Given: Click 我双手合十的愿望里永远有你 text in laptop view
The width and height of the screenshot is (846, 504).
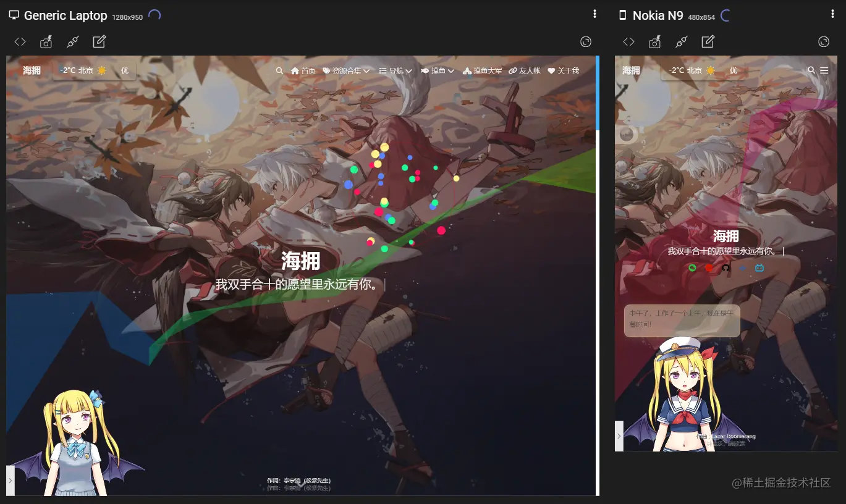Looking at the screenshot, I should pyautogui.click(x=297, y=285).
